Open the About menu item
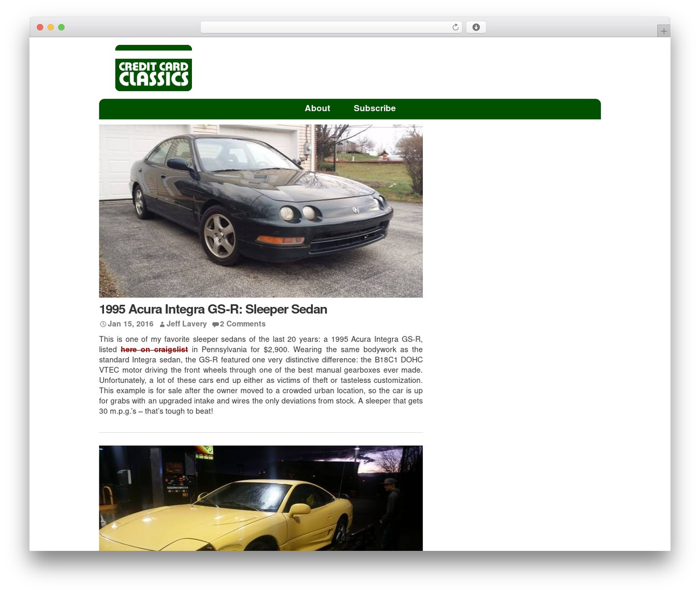700x593 pixels. (x=317, y=108)
